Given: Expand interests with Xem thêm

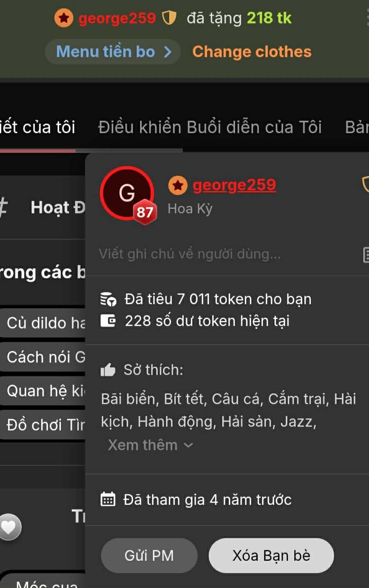Looking at the screenshot, I should click(150, 445).
